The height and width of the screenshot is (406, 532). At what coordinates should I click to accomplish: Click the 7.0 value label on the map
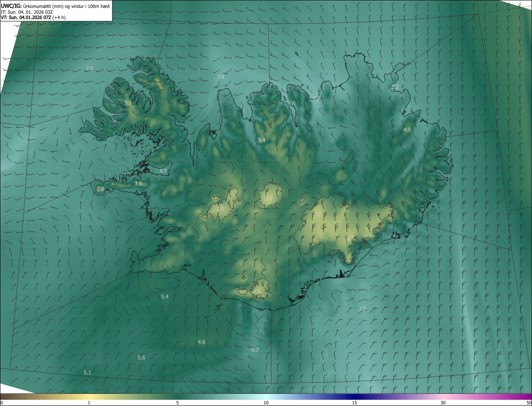89,68
